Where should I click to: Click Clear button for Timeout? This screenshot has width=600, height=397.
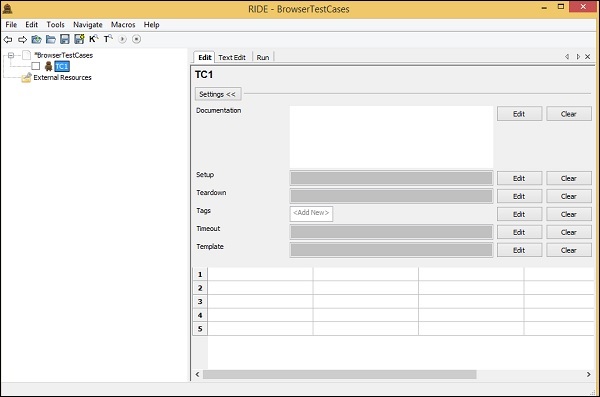pyautogui.click(x=569, y=232)
